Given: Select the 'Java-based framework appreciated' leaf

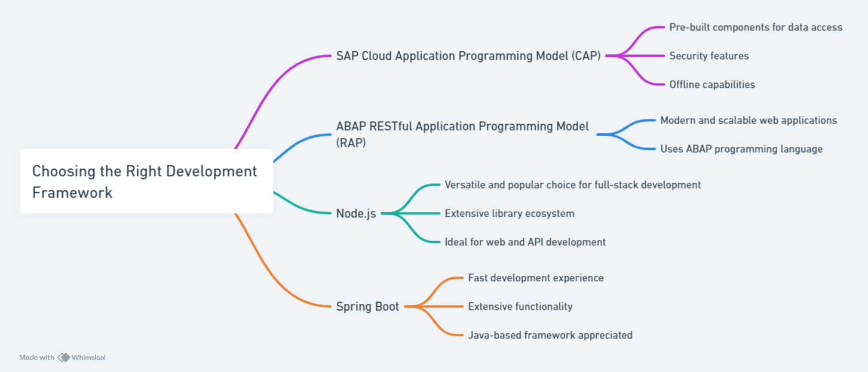Looking at the screenshot, I should pyautogui.click(x=550, y=336).
